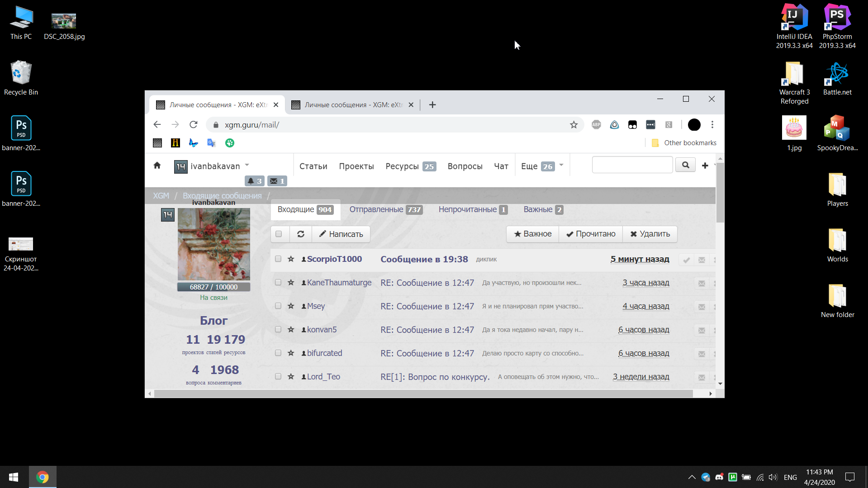Switch to the Входящие tab

[305, 209]
